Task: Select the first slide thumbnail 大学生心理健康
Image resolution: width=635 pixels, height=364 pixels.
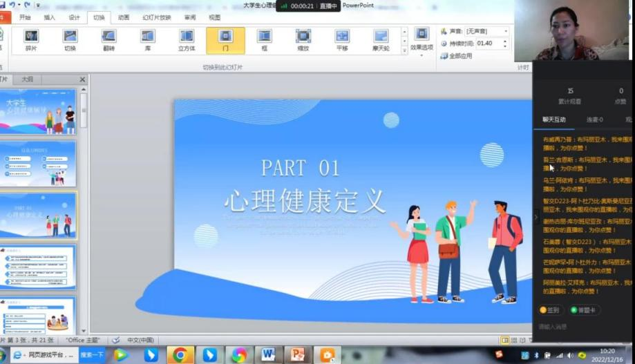Action: coord(40,111)
